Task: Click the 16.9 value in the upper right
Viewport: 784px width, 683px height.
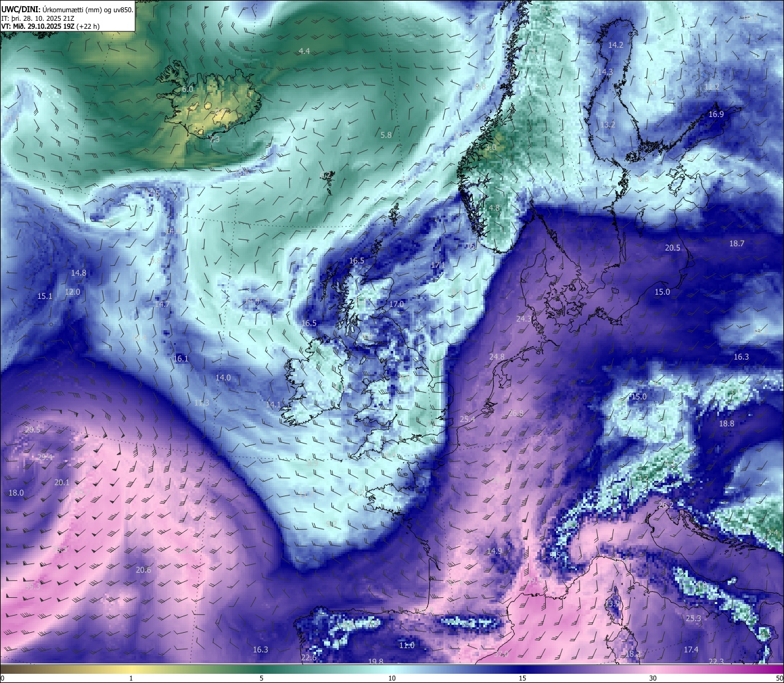Action: [x=716, y=115]
